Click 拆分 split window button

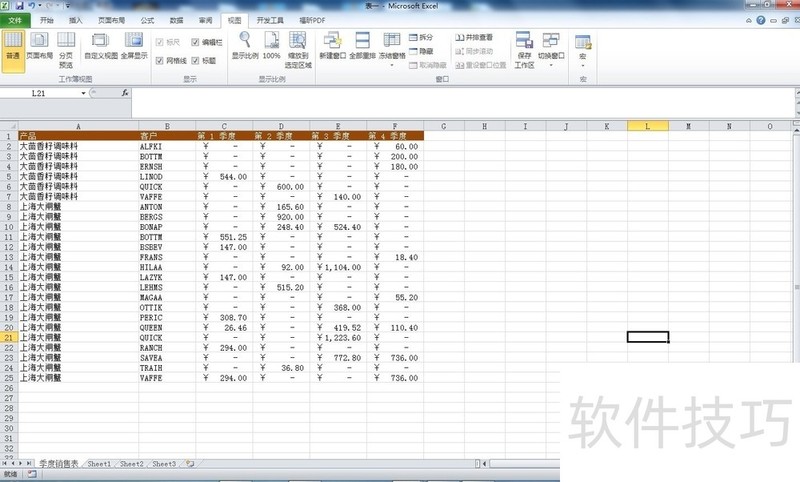421,37
